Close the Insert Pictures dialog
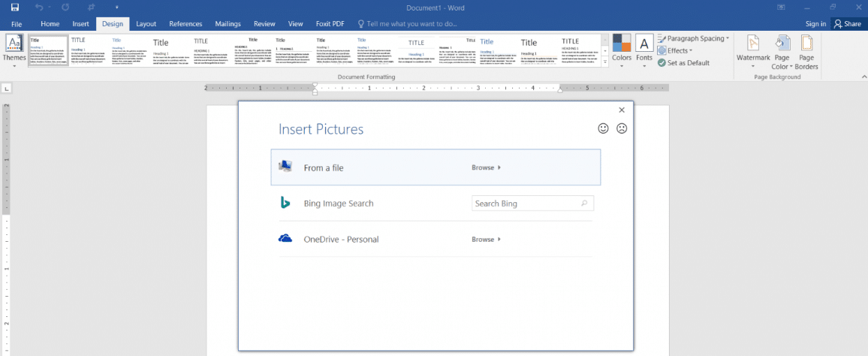868x356 pixels. coord(622,110)
